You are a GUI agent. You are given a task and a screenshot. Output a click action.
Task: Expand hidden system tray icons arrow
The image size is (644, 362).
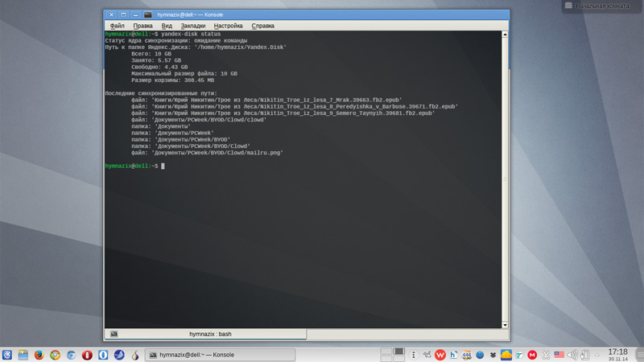coord(597,355)
